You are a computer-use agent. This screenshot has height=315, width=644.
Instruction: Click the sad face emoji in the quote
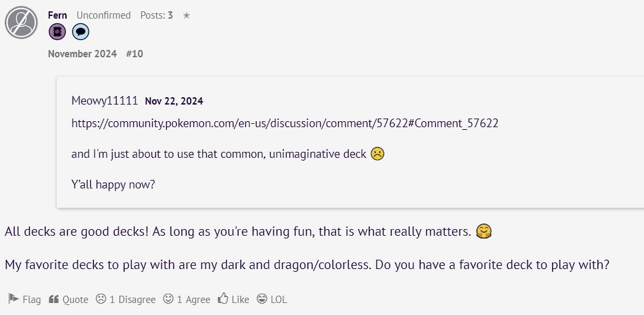tap(377, 154)
